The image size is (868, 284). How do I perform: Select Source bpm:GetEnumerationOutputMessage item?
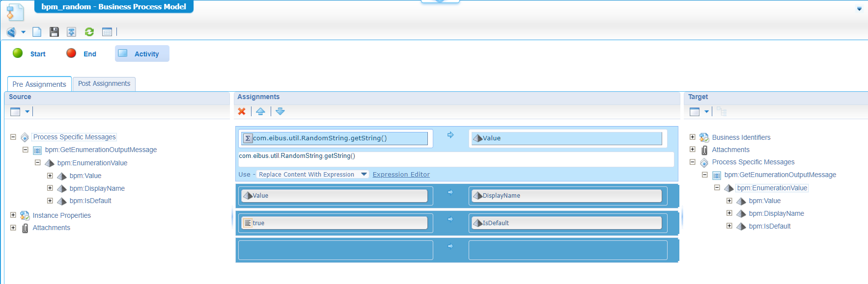[x=101, y=150]
